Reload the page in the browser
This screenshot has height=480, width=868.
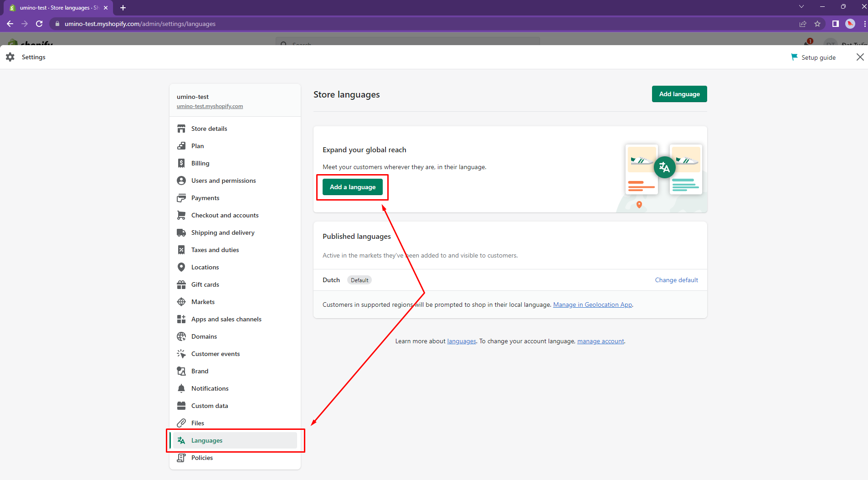point(39,24)
